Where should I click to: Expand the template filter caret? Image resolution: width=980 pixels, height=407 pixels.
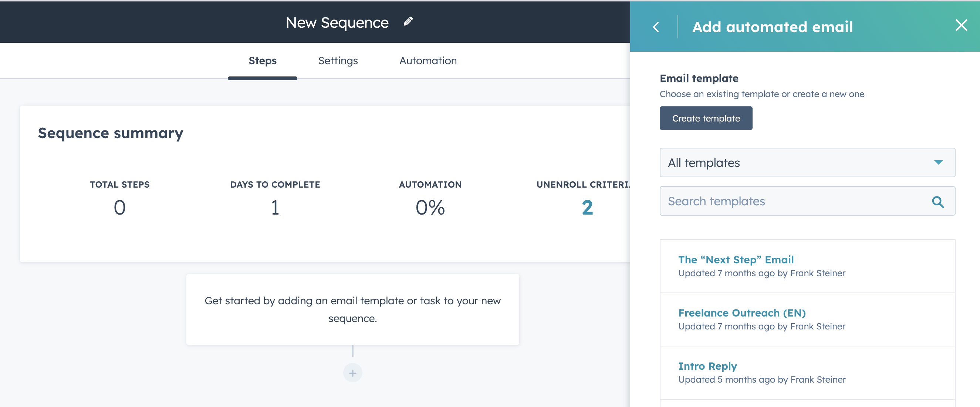coord(939,163)
